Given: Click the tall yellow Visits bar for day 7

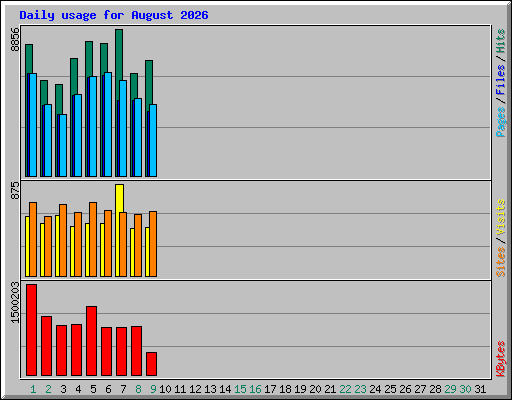Looking at the screenshot, I should [x=119, y=198].
